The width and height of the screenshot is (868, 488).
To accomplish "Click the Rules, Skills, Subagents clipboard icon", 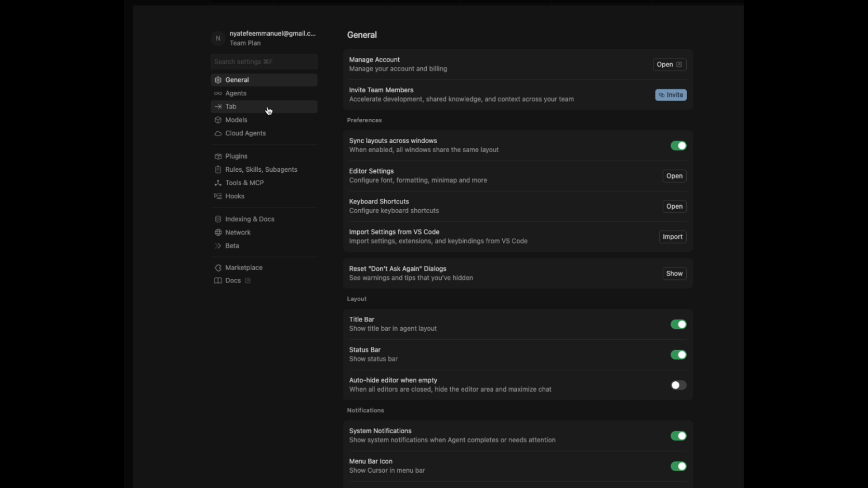I will pyautogui.click(x=218, y=169).
